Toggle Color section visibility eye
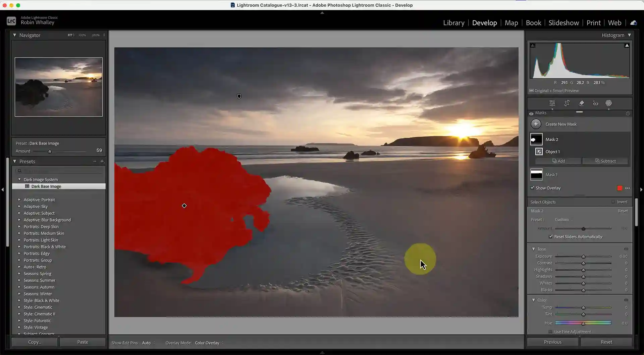This screenshot has width=644, height=355. (626, 300)
